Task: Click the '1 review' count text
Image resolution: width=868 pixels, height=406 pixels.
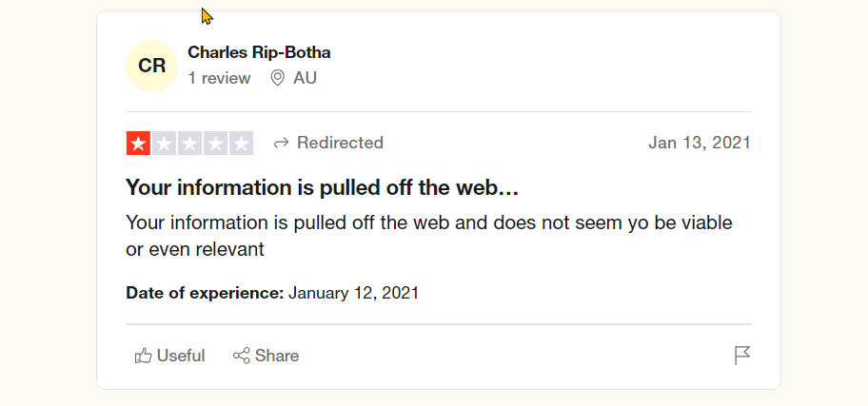Action: coord(219,78)
